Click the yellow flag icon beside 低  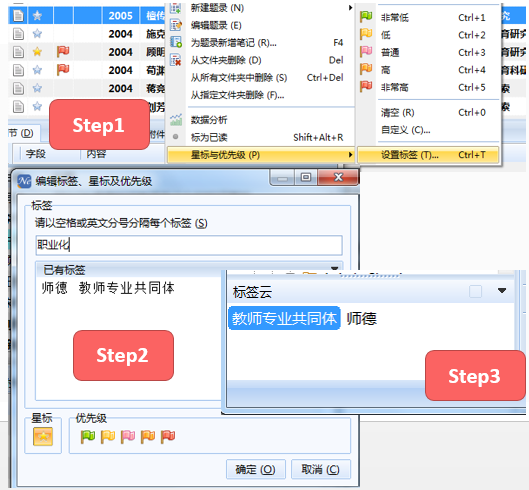point(366,34)
